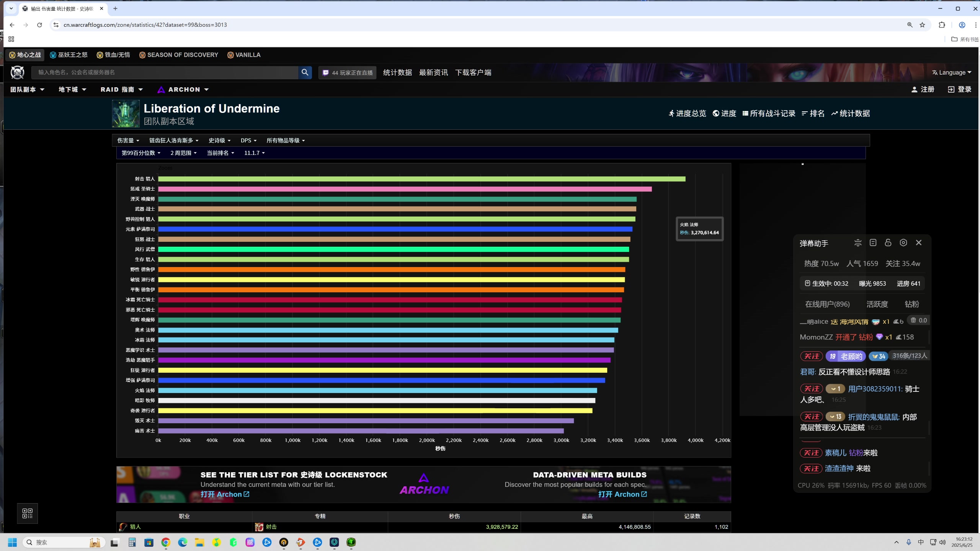Click the 注册 register link

[x=923, y=89]
